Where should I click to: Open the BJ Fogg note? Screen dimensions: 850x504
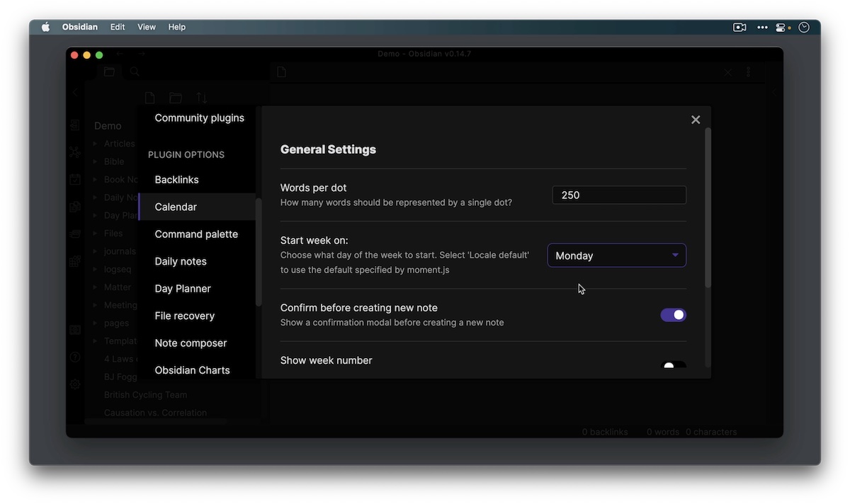(x=119, y=377)
